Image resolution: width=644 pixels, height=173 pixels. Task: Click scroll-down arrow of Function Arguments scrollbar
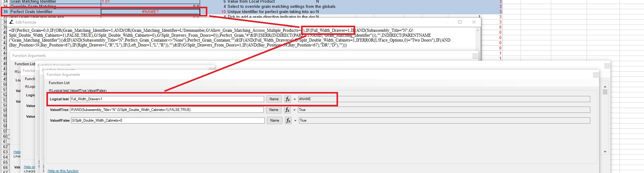[x=605, y=151]
